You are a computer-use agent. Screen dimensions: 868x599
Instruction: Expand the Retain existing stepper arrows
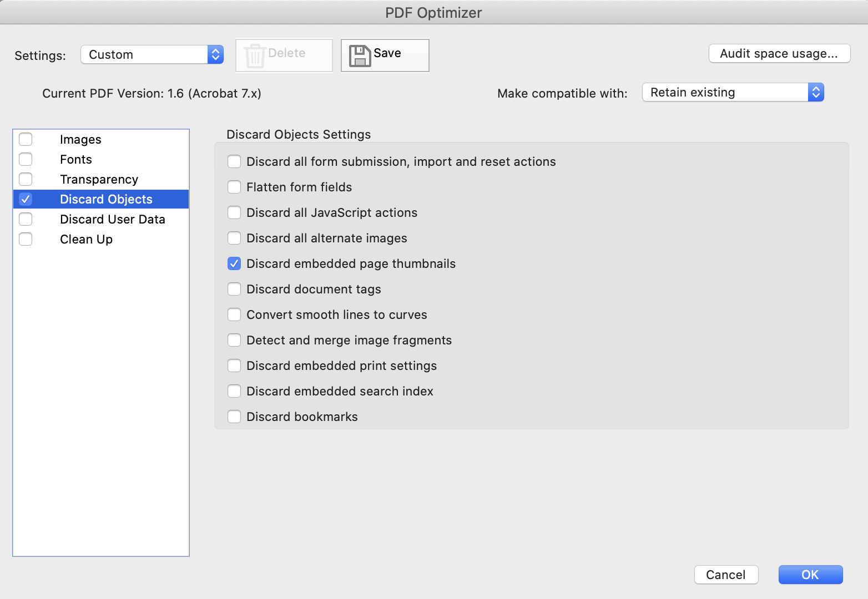(x=815, y=92)
